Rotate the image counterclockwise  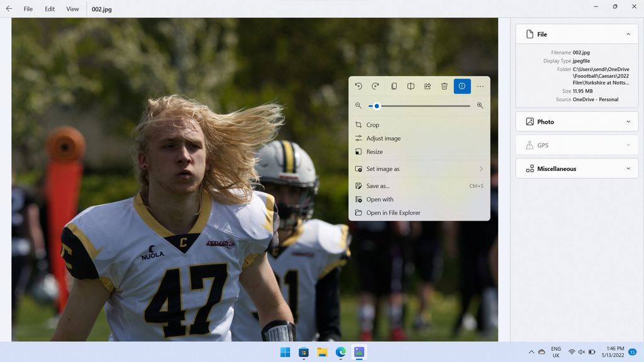[358, 86]
